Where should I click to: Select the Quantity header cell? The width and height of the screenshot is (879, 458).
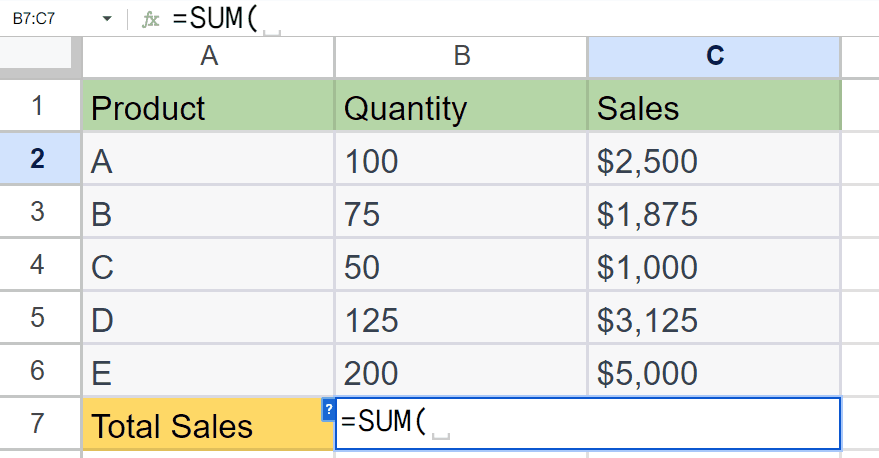pos(461,105)
